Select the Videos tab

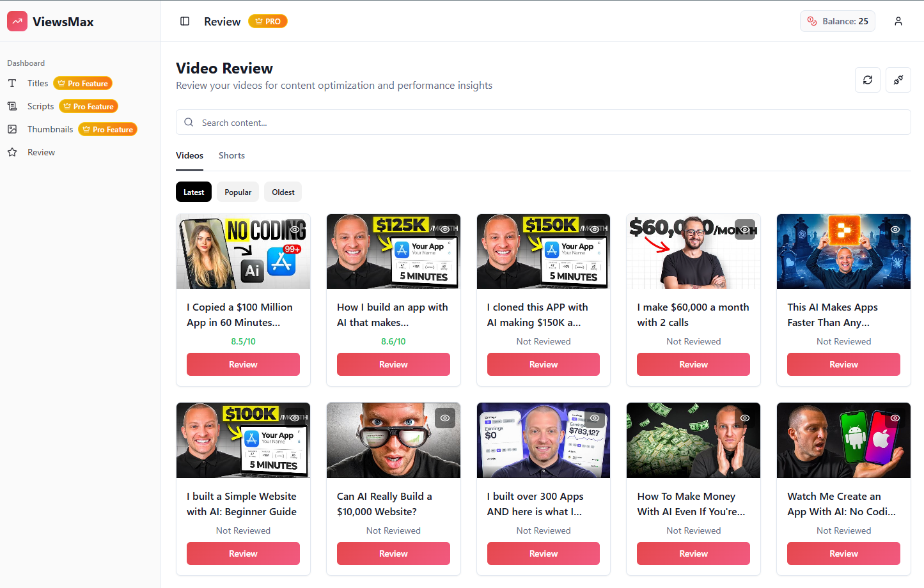[189, 155]
